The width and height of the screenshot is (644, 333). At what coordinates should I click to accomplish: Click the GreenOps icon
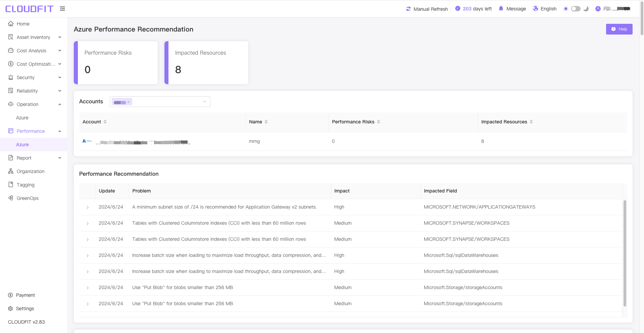pyautogui.click(x=11, y=198)
